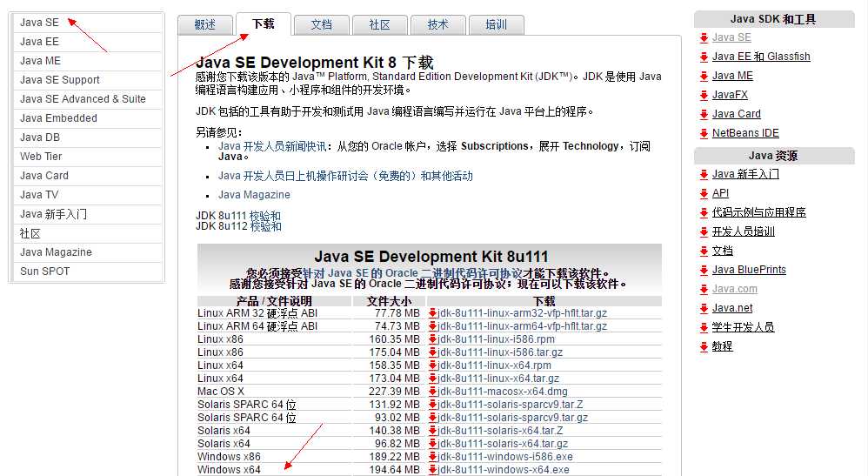
Task: Open JDK 8u112 校验和 link
Action: coord(266,226)
